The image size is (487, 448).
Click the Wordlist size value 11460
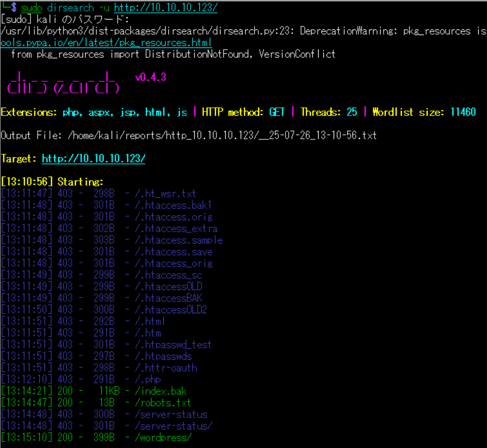tap(463, 112)
